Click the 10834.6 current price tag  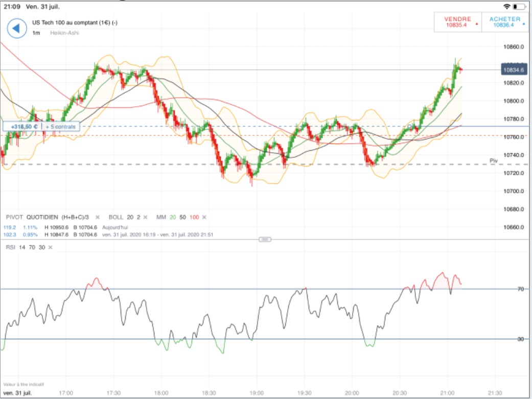pyautogui.click(x=514, y=70)
